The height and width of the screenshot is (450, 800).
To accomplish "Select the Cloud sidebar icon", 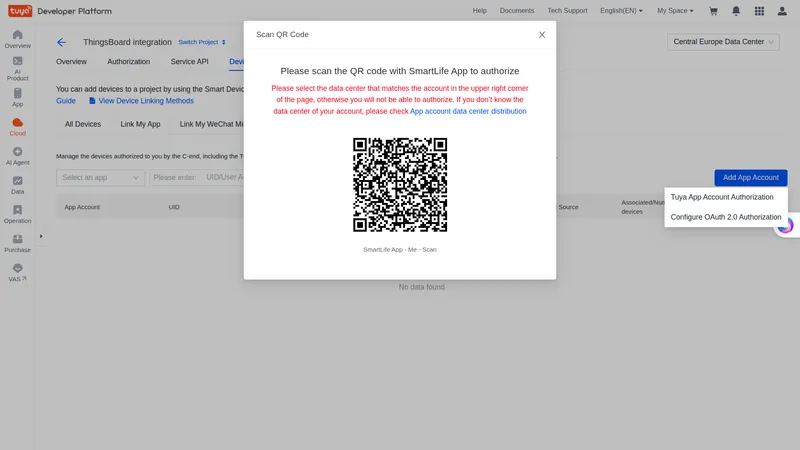I will point(17,127).
